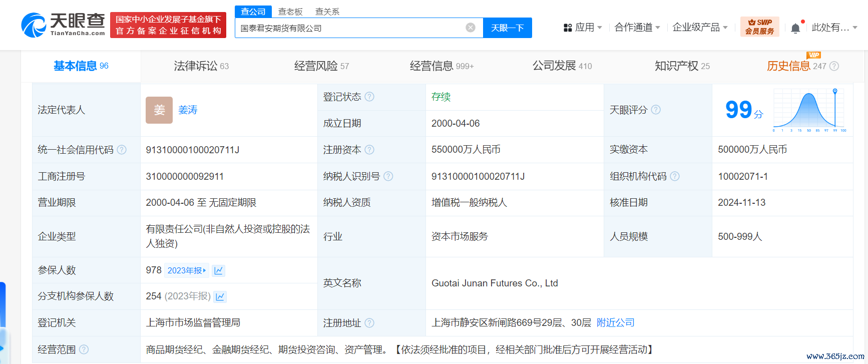The width and height of the screenshot is (868, 364).
Task: Open the 此处有… account dropdown
Action: [x=834, y=28]
